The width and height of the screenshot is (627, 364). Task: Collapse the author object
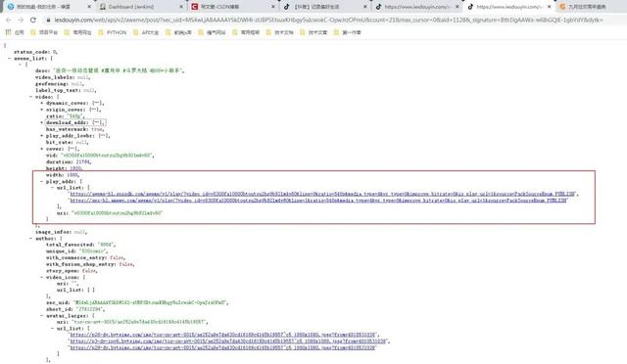point(30,239)
